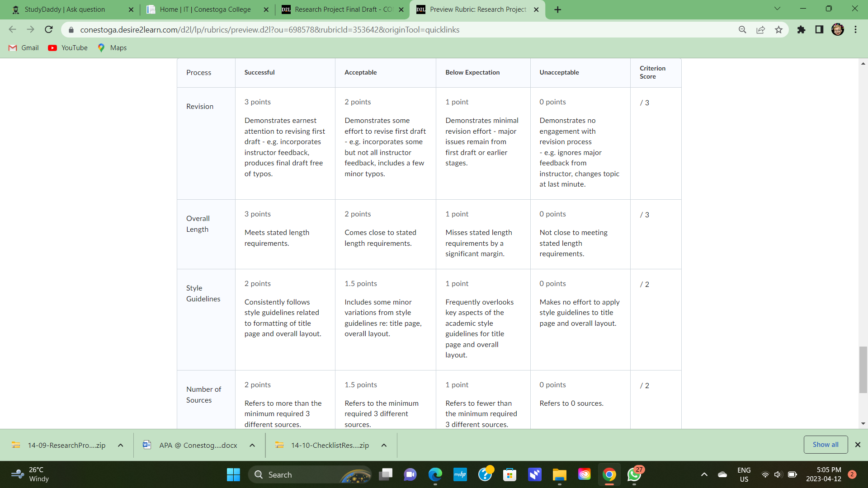Open the zoom magnifier icon in address bar
This screenshot has width=868, height=488.
(742, 30)
